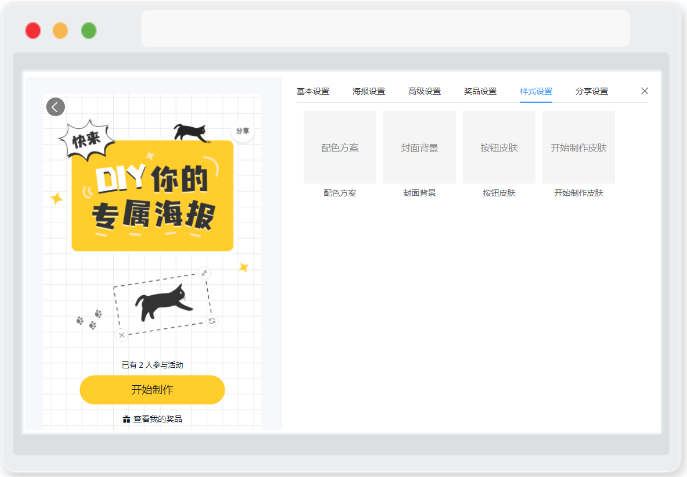
Task: Open the 海报设置 tab
Action: [x=368, y=91]
